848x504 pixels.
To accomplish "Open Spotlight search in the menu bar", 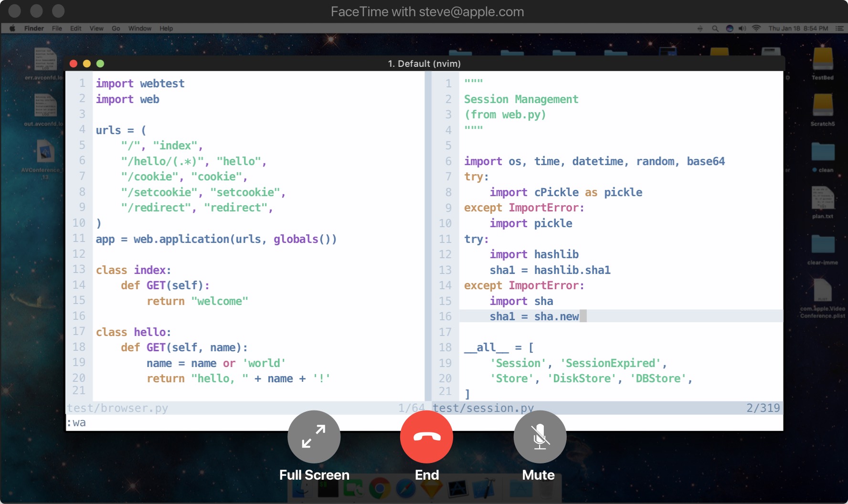I will pyautogui.click(x=715, y=28).
